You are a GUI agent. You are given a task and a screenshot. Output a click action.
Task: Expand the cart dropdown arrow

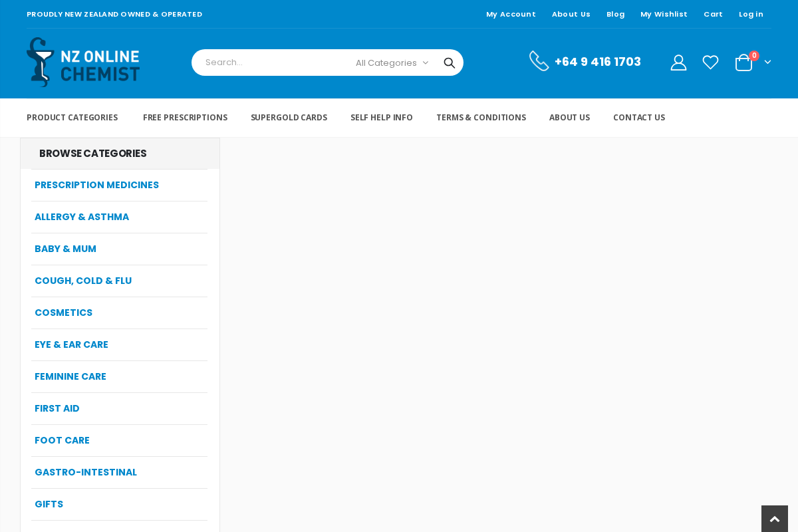coord(768,63)
